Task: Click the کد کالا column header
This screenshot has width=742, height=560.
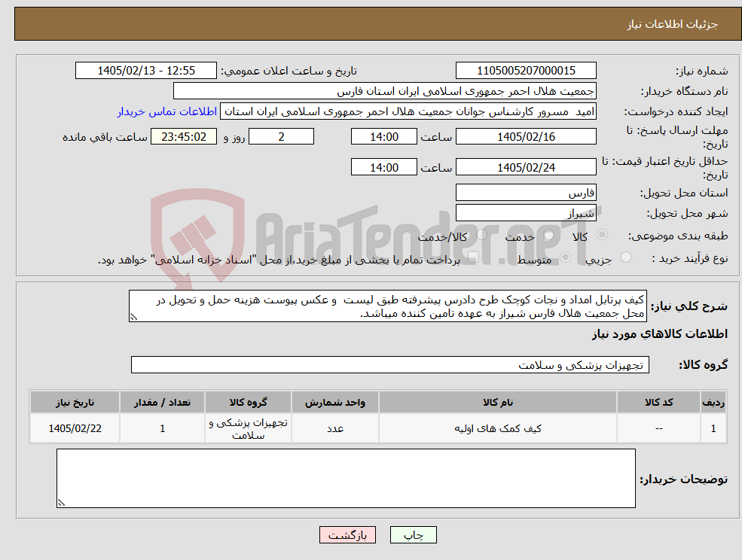Action: pyautogui.click(x=658, y=402)
